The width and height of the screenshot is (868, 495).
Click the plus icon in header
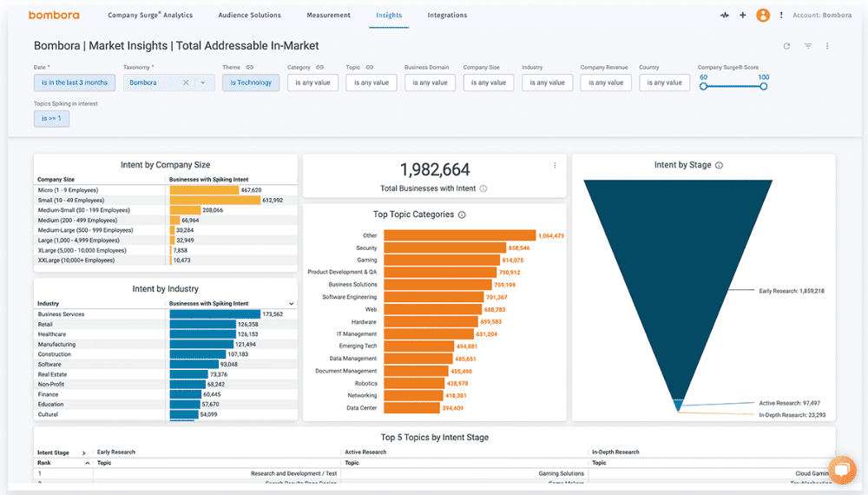[x=742, y=15]
